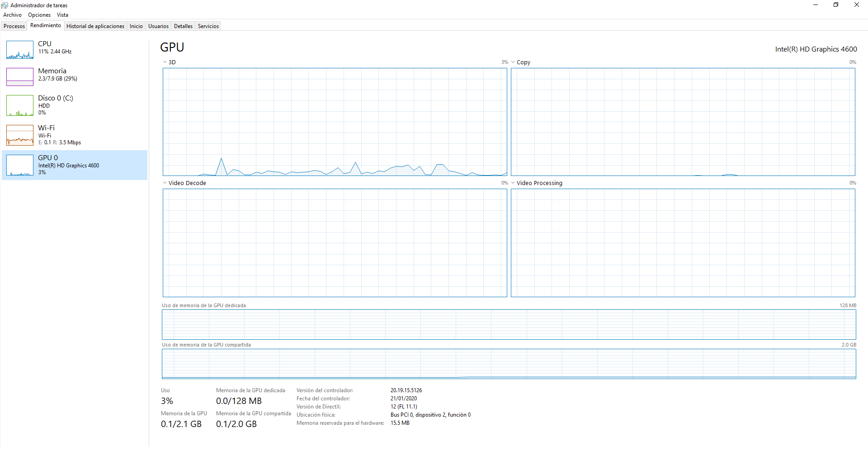Open the Opciones menu
Image resolution: width=868 pixels, height=451 pixels.
click(39, 15)
